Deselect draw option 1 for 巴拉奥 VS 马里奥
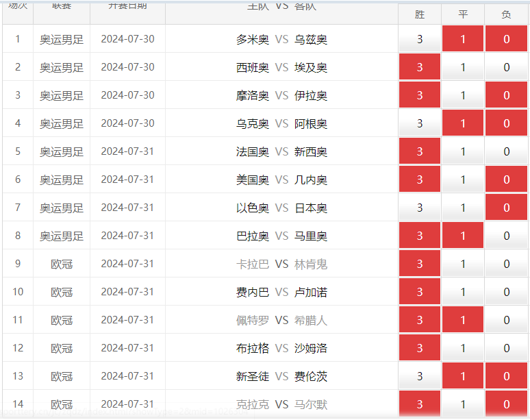This screenshot has width=530, height=420. [x=463, y=236]
